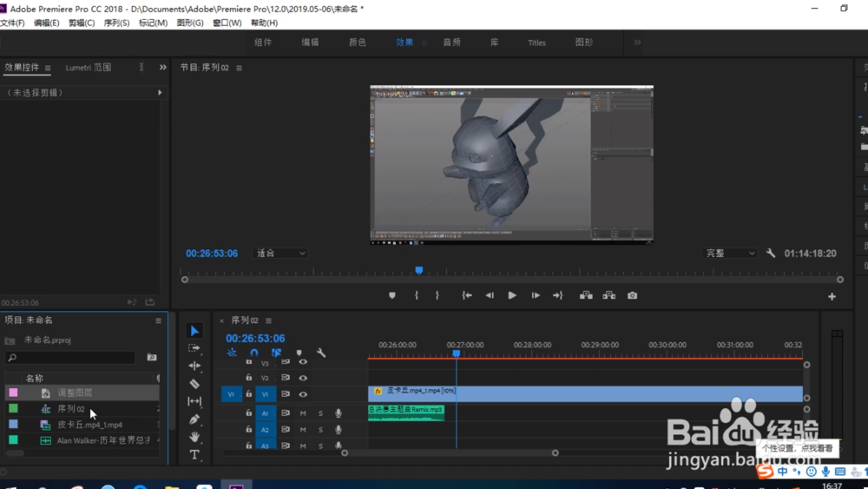
Task: Open the zoom level dropdown 适合
Action: coord(280,253)
